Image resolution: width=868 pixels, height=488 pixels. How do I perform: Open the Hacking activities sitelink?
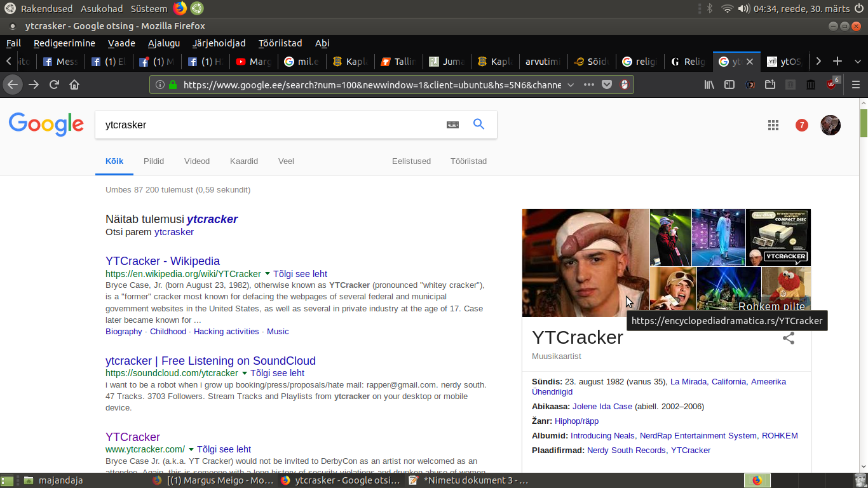tap(226, 332)
